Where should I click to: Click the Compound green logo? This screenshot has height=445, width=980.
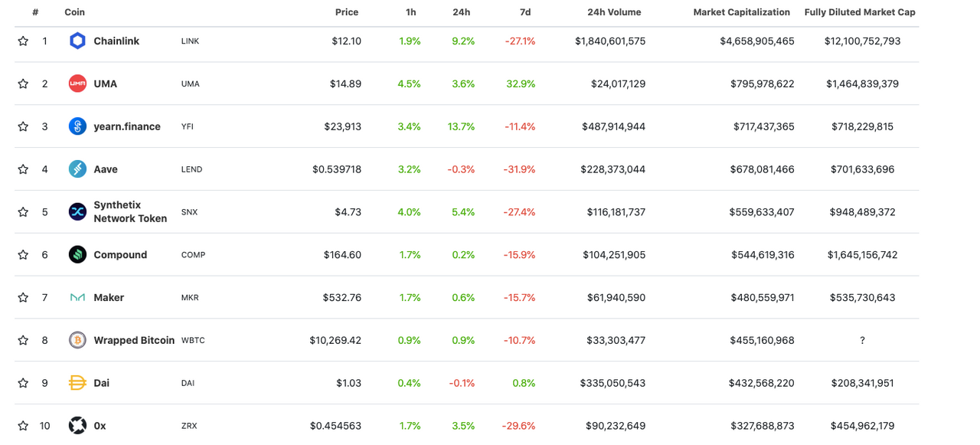(77, 255)
